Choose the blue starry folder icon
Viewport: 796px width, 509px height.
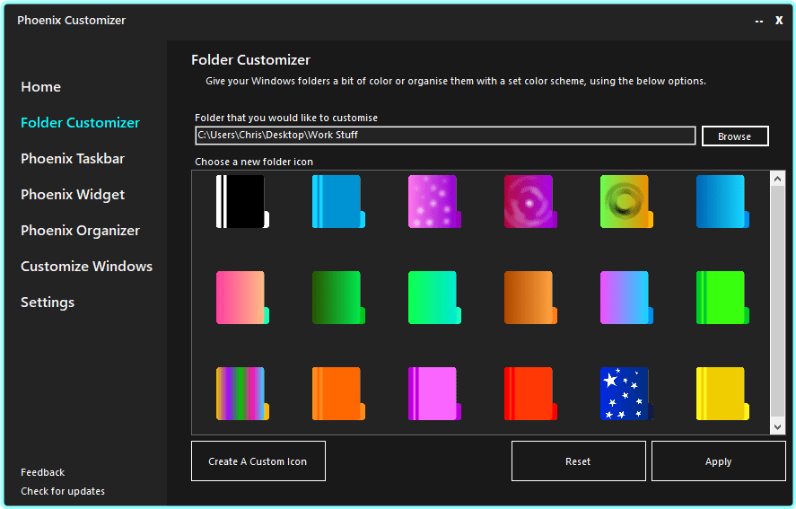(x=625, y=393)
